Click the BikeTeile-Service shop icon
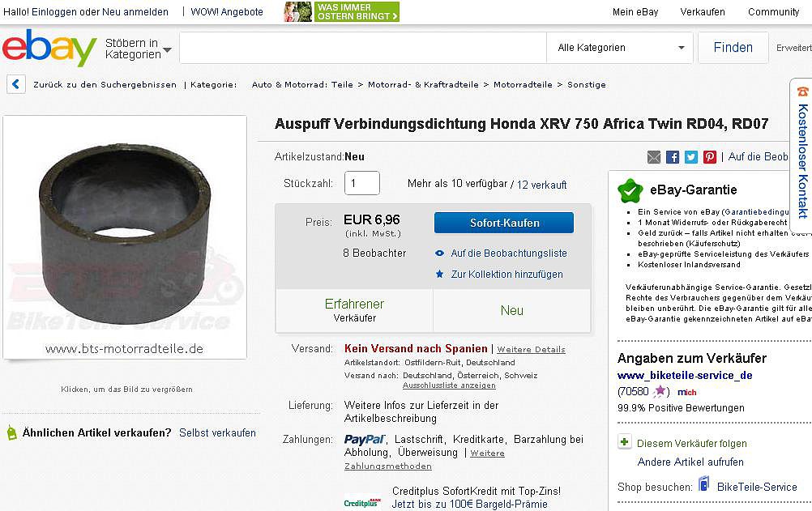Image resolution: width=812 pixels, height=511 pixels. point(703,484)
